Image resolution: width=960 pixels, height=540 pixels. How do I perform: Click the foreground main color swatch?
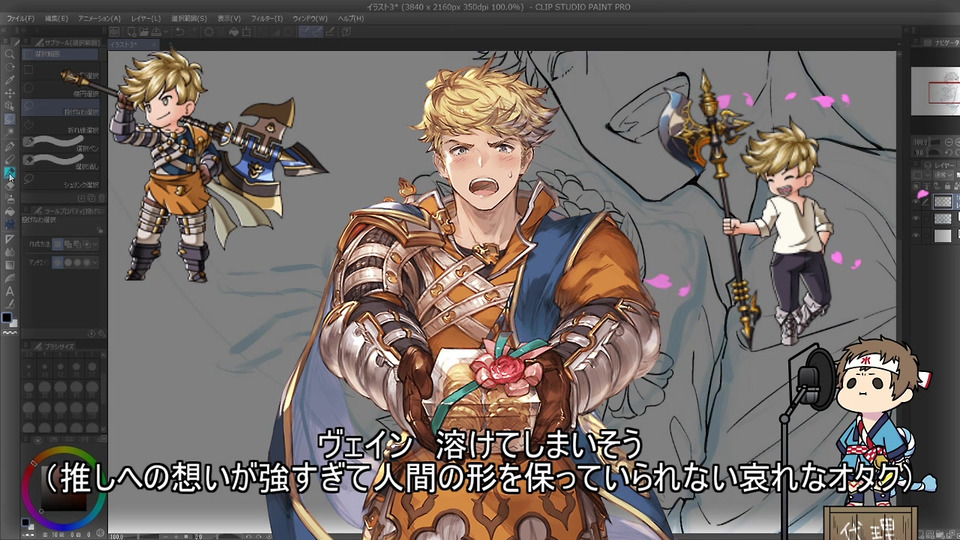pyautogui.click(x=6, y=317)
